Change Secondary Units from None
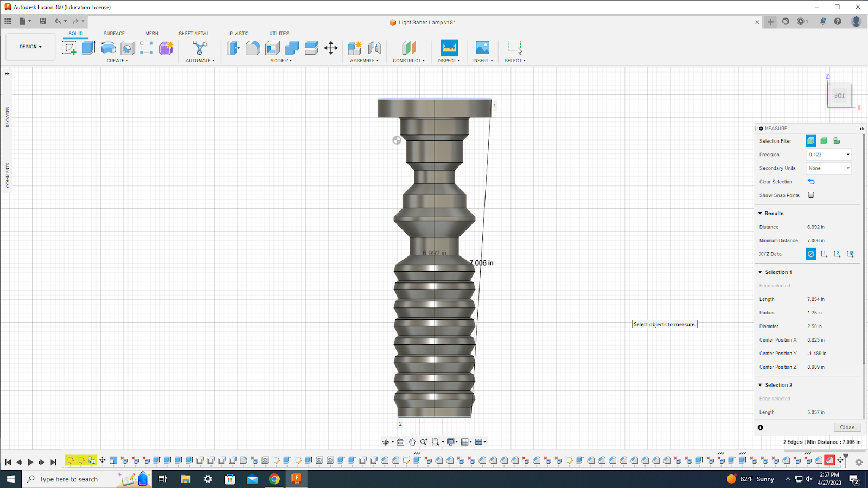Image resolution: width=868 pixels, height=488 pixels. tap(828, 168)
